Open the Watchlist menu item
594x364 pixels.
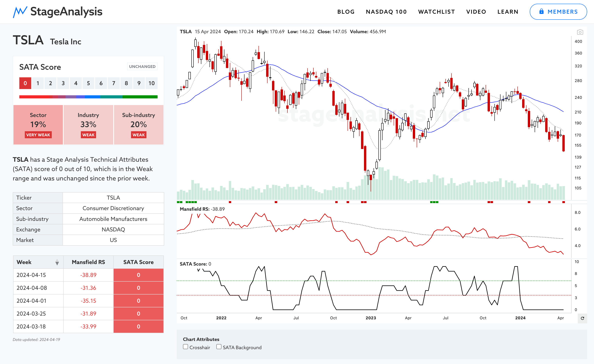point(436,12)
